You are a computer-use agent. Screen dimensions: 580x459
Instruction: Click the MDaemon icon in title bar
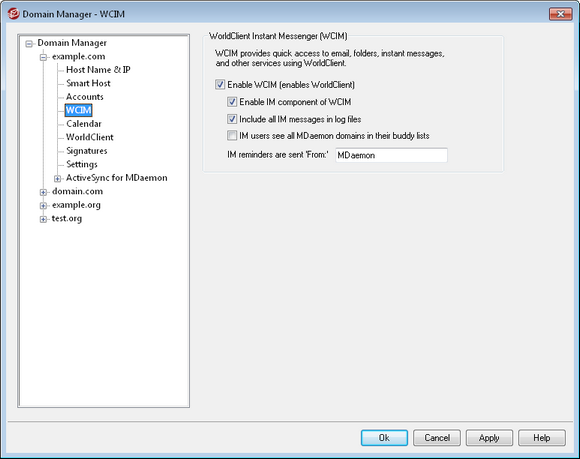pyautogui.click(x=13, y=14)
